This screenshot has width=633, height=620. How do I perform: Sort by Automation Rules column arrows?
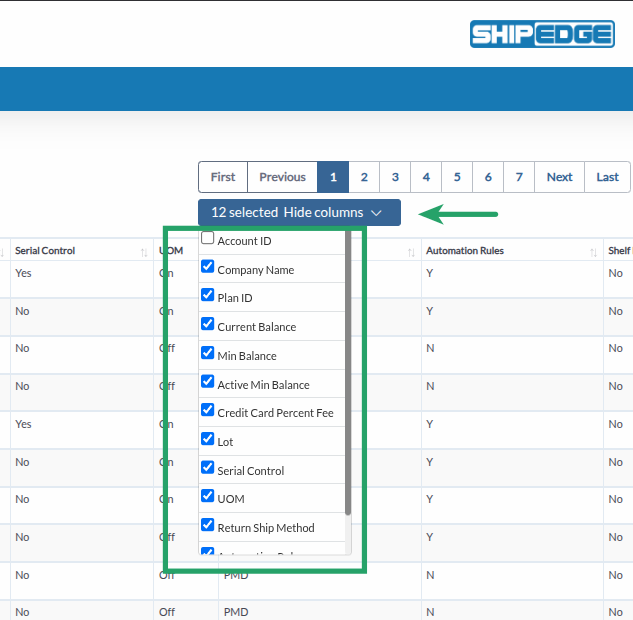[x=593, y=253]
